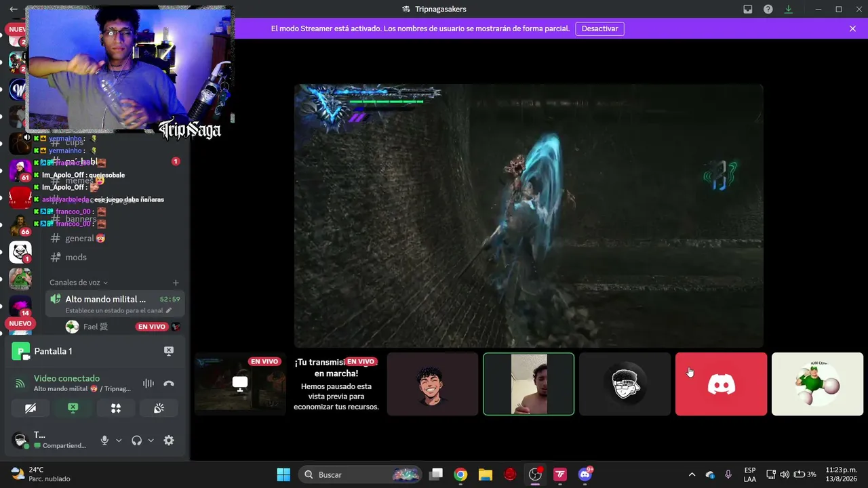The height and width of the screenshot is (488, 868).
Task: Open Google Chrome from the taskbar
Action: (x=460, y=474)
